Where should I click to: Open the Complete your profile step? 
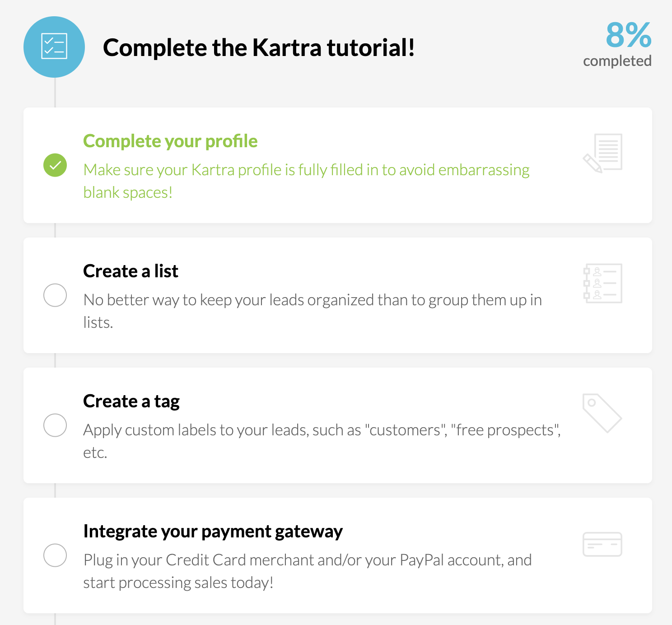(x=170, y=141)
